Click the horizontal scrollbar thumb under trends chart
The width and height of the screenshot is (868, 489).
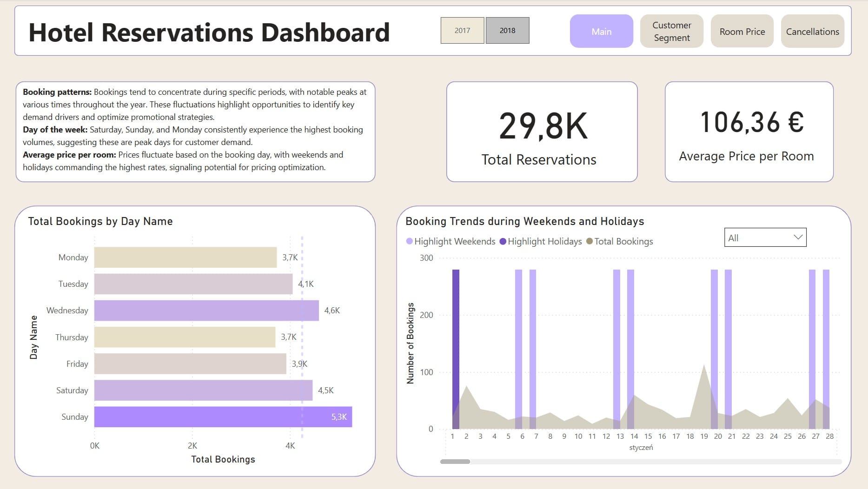[455, 462]
